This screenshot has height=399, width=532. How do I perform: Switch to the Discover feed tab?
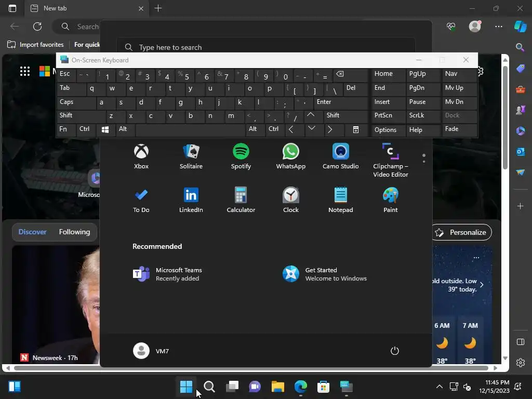pos(33,232)
